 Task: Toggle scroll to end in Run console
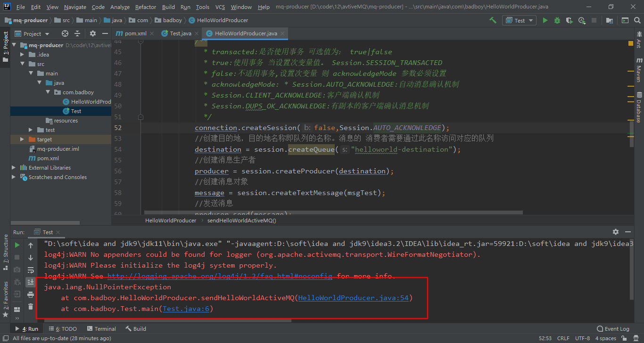pos(31,282)
